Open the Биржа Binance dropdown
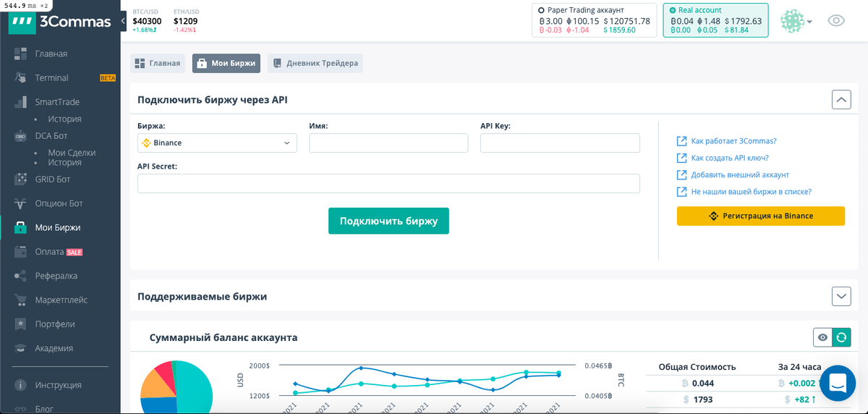This screenshot has height=414, width=868. [217, 143]
